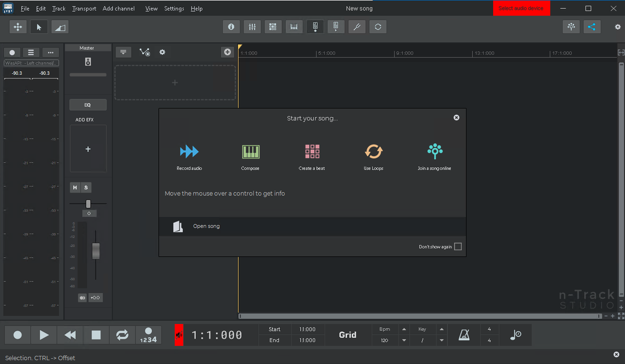This screenshot has height=364, width=625.
Task: Step the Key value down
Action: [x=441, y=341]
